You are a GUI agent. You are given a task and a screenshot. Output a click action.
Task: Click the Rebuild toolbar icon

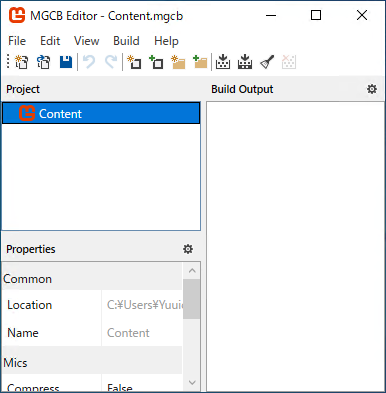(245, 62)
